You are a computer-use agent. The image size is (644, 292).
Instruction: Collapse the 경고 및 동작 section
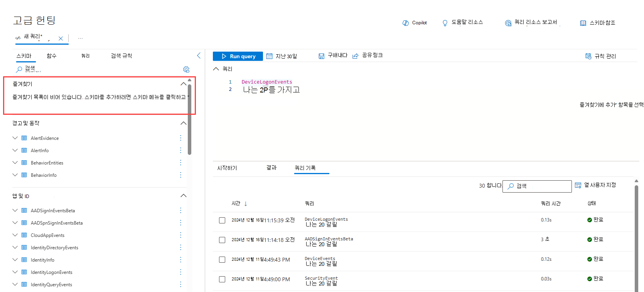(x=184, y=123)
